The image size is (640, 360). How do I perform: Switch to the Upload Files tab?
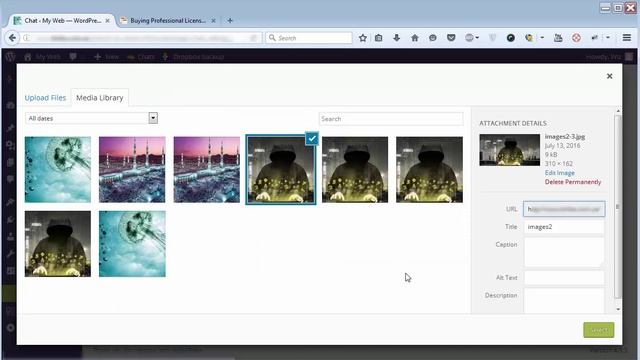[x=45, y=98]
